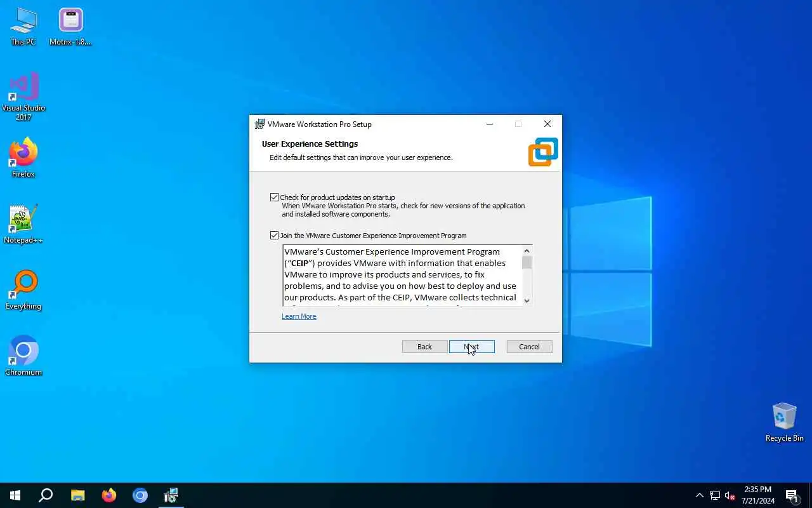Screen dimensions: 812x508
Task: Click the CEIP text scrollbar thumb
Action: click(527, 262)
